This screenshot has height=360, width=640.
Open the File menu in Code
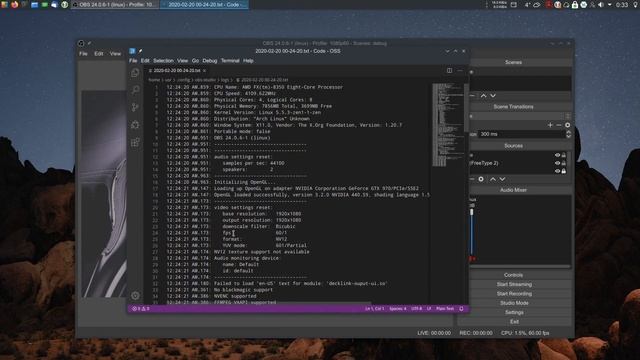(133, 61)
